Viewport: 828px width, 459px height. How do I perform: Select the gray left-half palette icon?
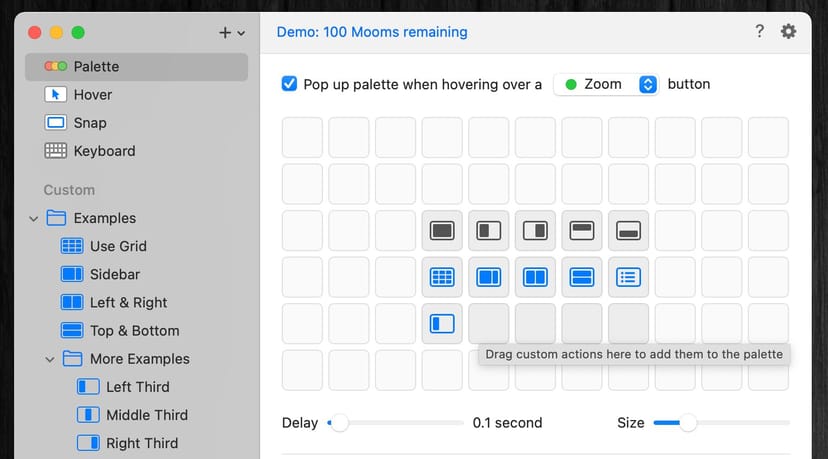(489, 231)
